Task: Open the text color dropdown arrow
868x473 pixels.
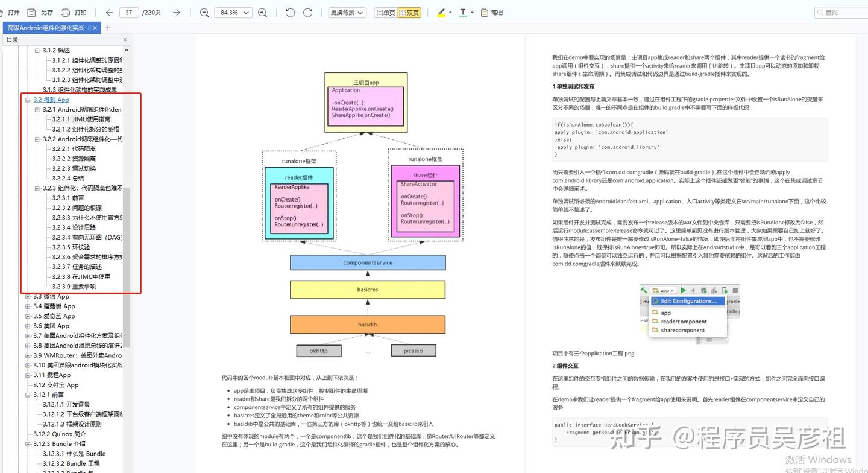Action: 472,12
